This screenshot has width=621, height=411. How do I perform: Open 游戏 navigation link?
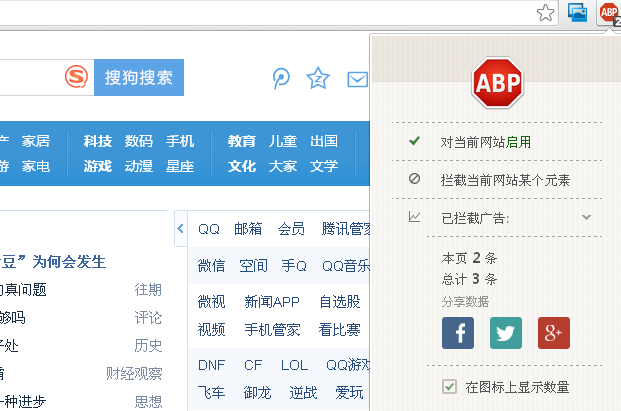(97, 166)
